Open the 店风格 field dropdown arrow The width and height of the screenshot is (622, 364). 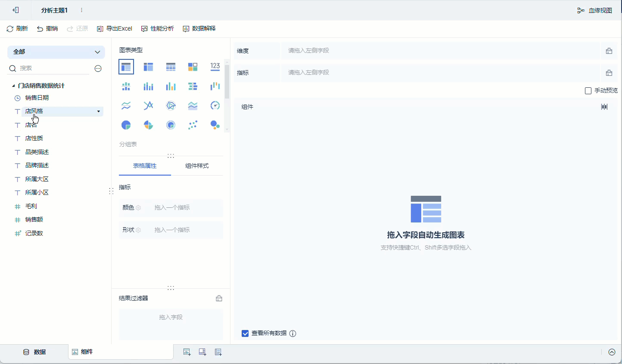pyautogui.click(x=99, y=111)
